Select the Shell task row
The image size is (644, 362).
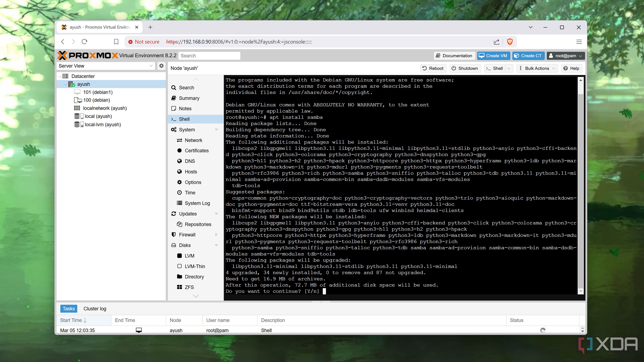(317, 330)
